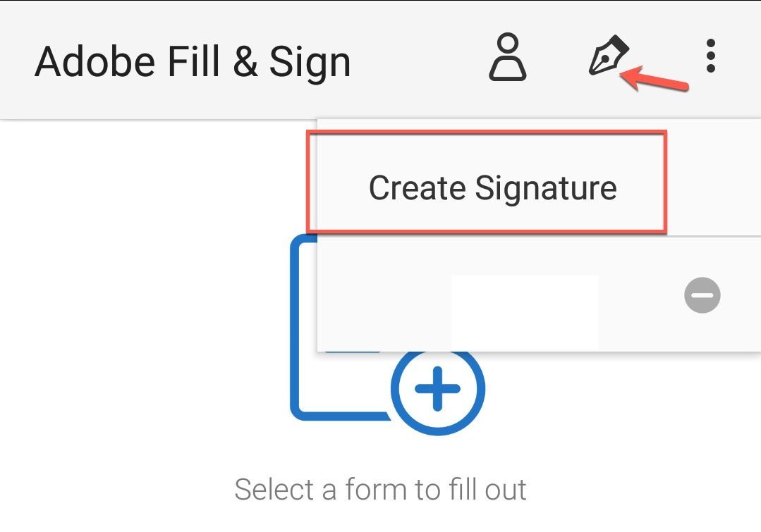Click the Adobe Fill & Sign title
761x532 pixels.
(193, 61)
